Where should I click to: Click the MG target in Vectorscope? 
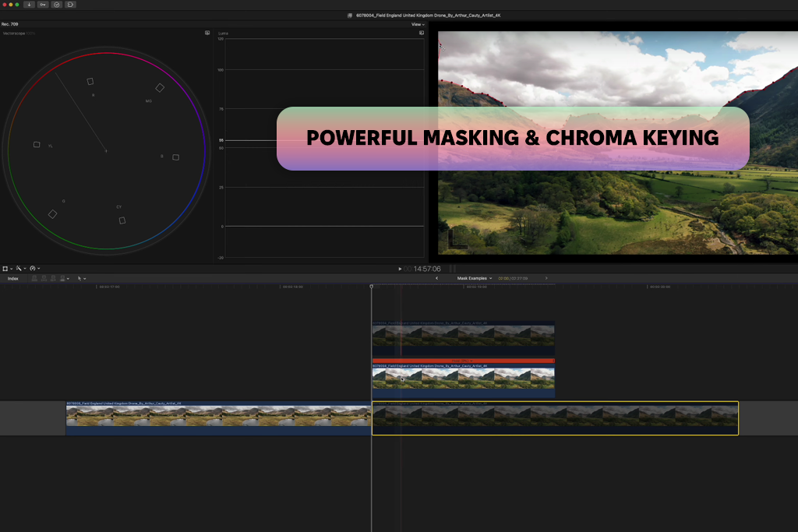tap(160, 88)
